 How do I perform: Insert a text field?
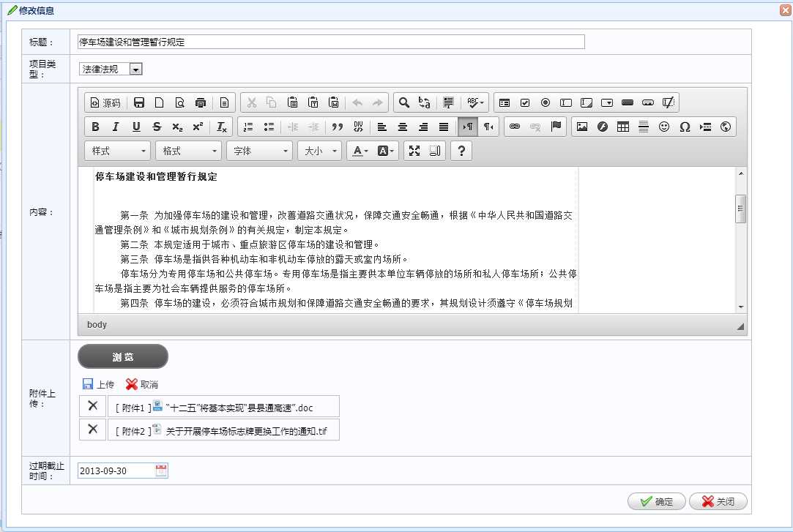(566, 102)
